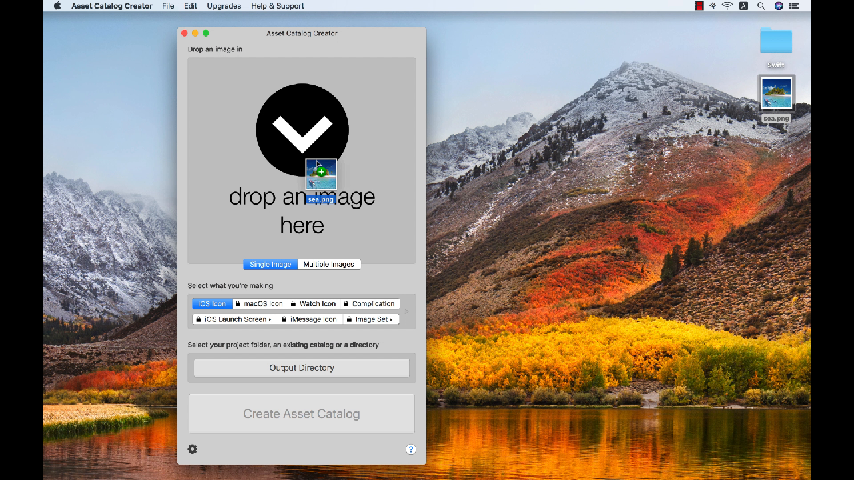The height and width of the screenshot is (480, 854).
Task: Click the image drop area
Action: (302, 160)
